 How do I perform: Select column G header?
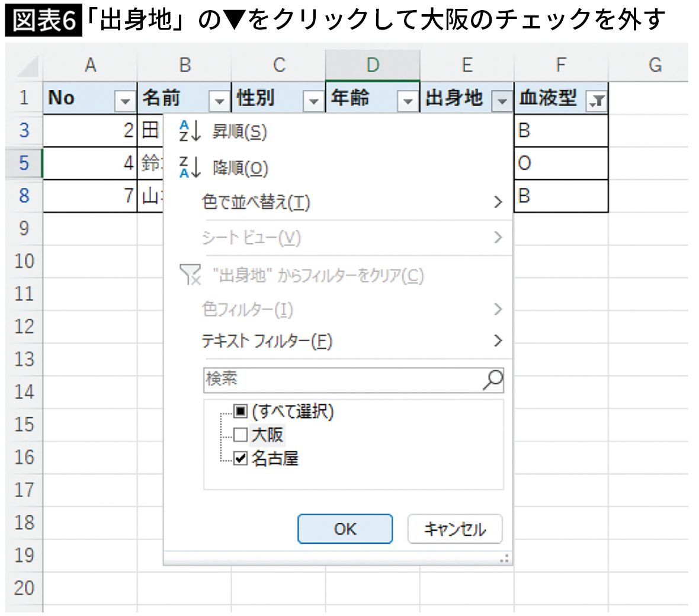pos(655,65)
